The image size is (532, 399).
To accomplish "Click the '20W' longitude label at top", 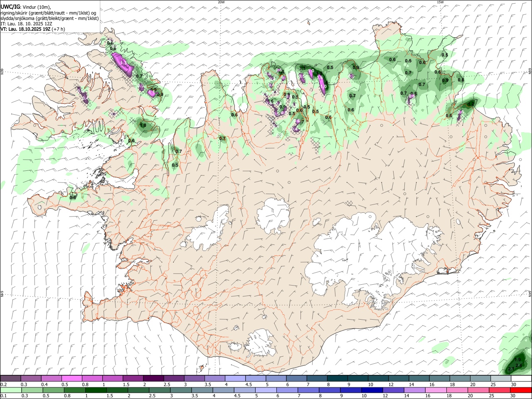I will [221, 2].
